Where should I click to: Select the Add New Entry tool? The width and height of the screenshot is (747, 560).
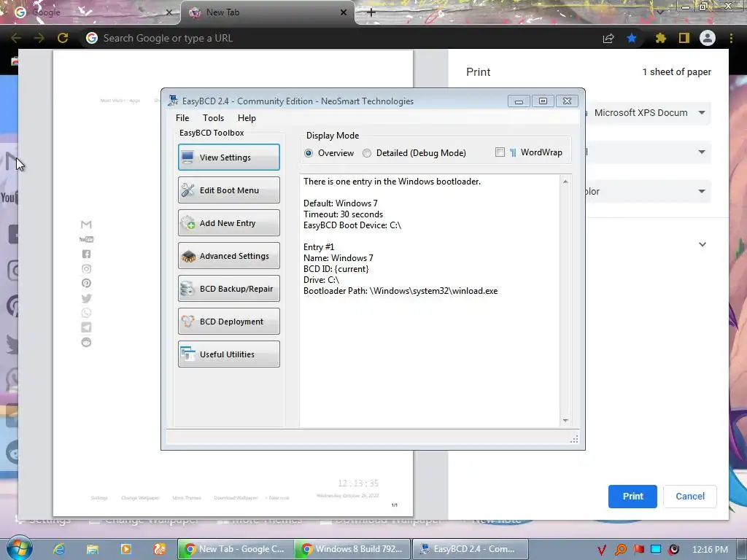point(228,223)
